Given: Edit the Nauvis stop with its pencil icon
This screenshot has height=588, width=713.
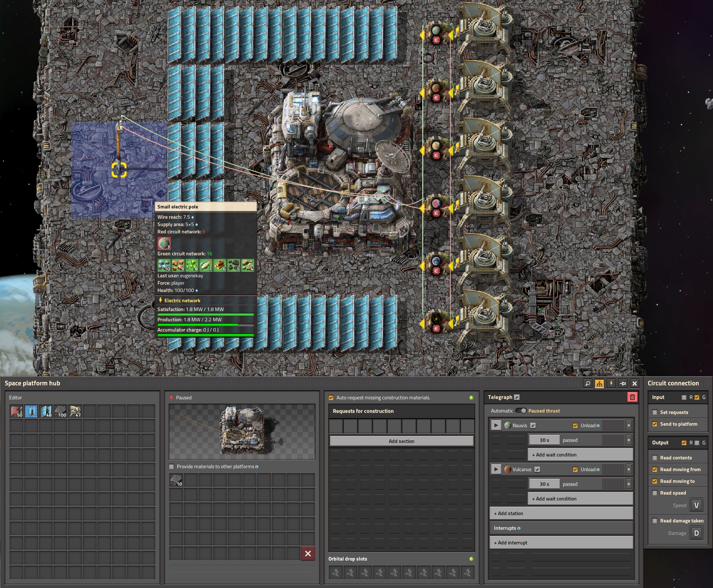Looking at the screenshot, I should (x=533, y=425).
